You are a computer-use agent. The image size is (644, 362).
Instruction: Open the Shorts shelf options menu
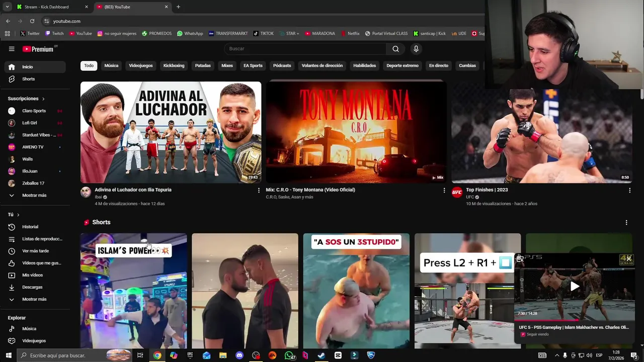point(626,222)
